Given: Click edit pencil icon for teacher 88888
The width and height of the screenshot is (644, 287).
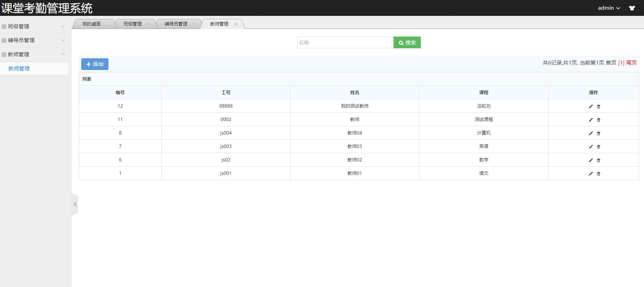Looking at the screenshot, I should [590, 106].
